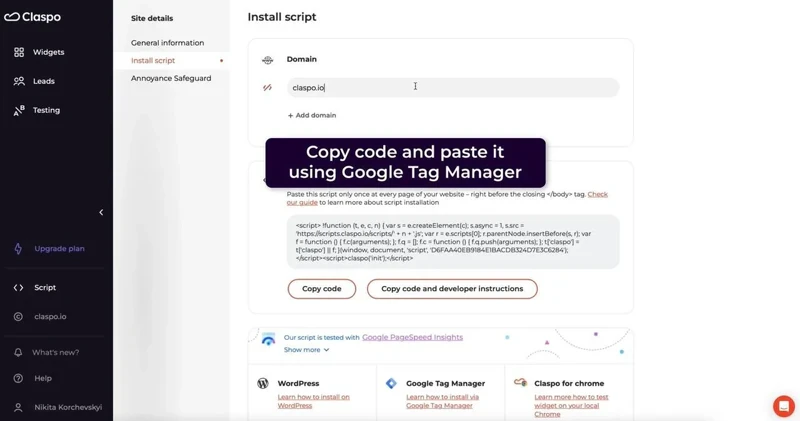Screen dimensions: 800x421
Task: Switch to General information tab
Action: (x=167, y=43)
